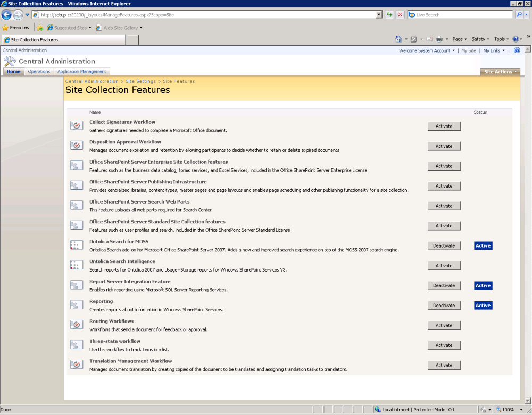This screenshot has width=532, height=415.
Task: Click the Add to Favorites Bar icon
Action: click(40, 28)
